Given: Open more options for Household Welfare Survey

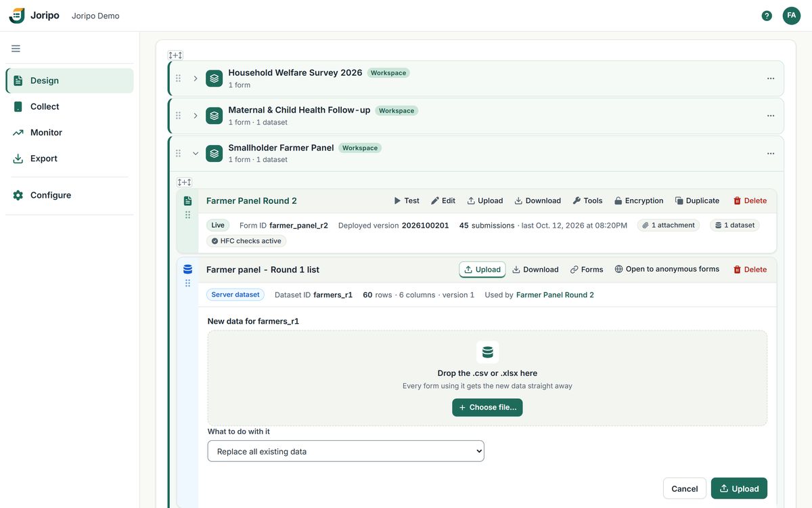Looking at the screenshot, I should (x=771, y=79).
